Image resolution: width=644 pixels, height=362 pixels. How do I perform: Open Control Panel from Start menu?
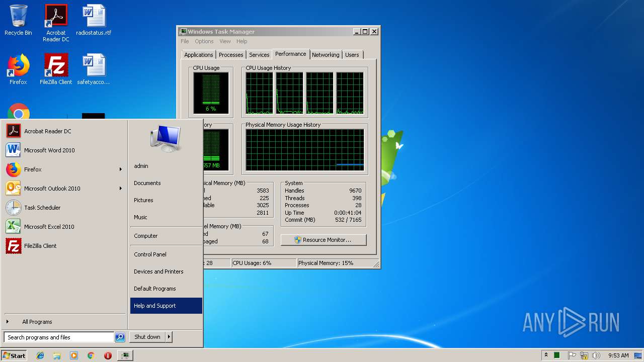[x=166, y=254]
